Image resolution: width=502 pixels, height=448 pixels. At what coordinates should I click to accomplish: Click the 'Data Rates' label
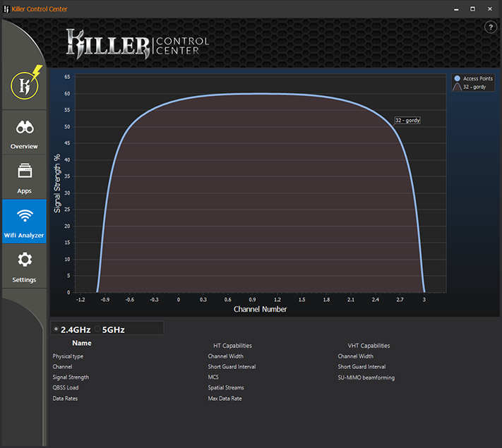point(65,399)
